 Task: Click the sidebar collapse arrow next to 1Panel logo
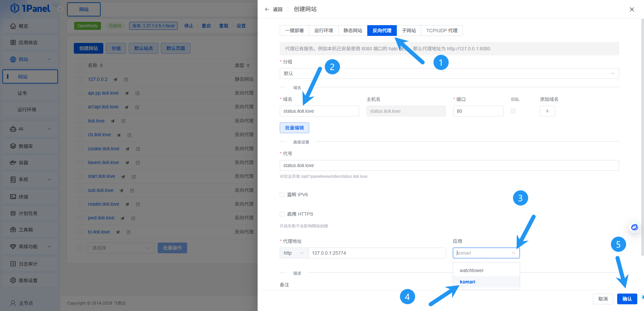click(x=60, y=9)
